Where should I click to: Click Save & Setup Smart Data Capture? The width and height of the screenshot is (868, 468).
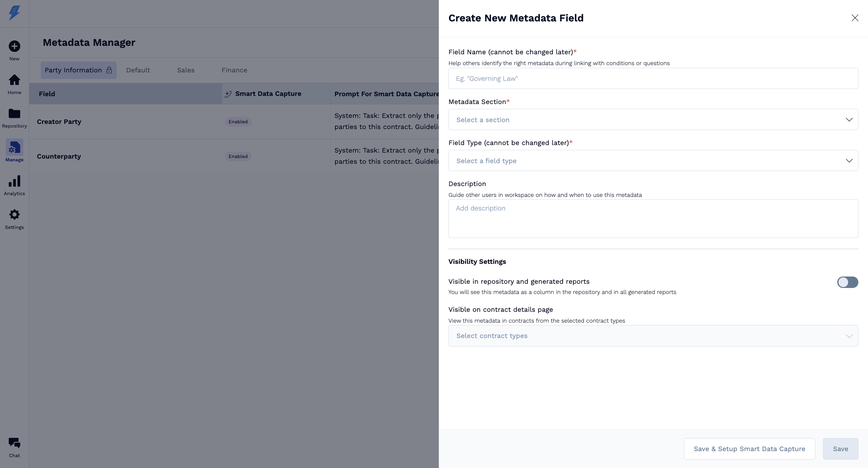tap(749, 449)
